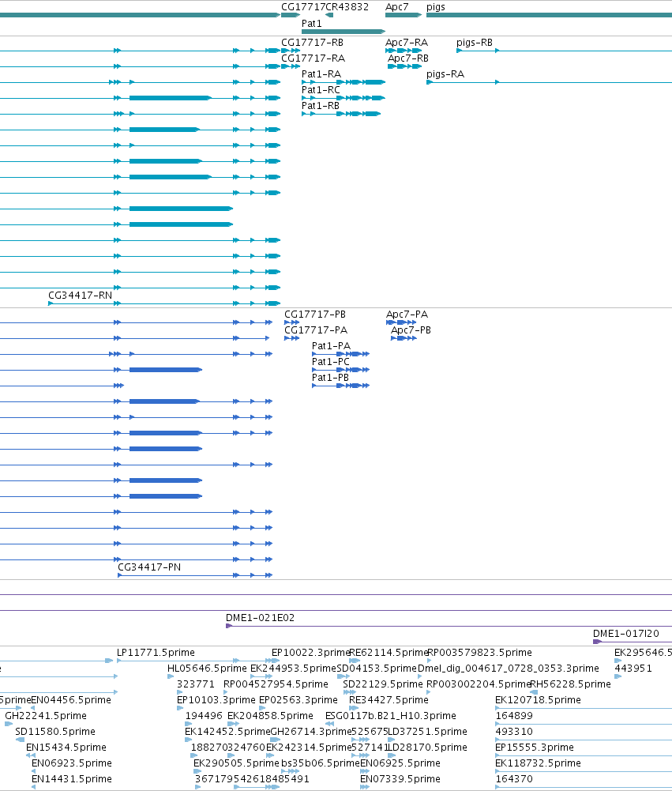Click the 164899 feature label
Screen dimensions: 672x791
pos(514,716)
